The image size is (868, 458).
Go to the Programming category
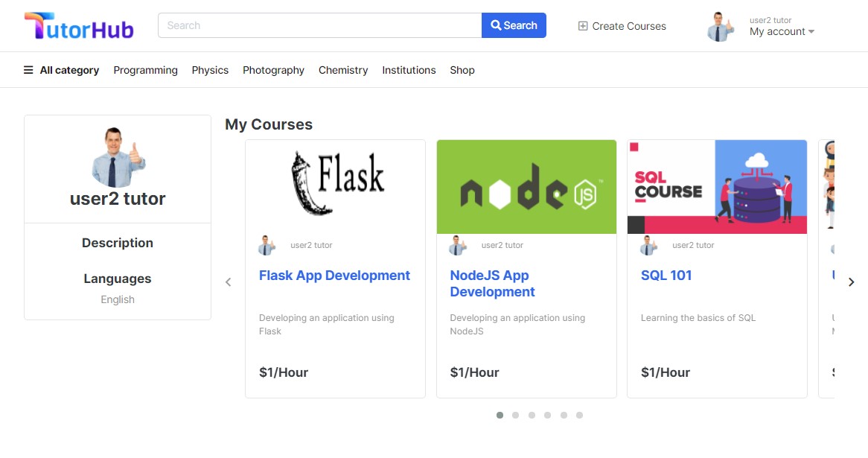click(146, 70)
